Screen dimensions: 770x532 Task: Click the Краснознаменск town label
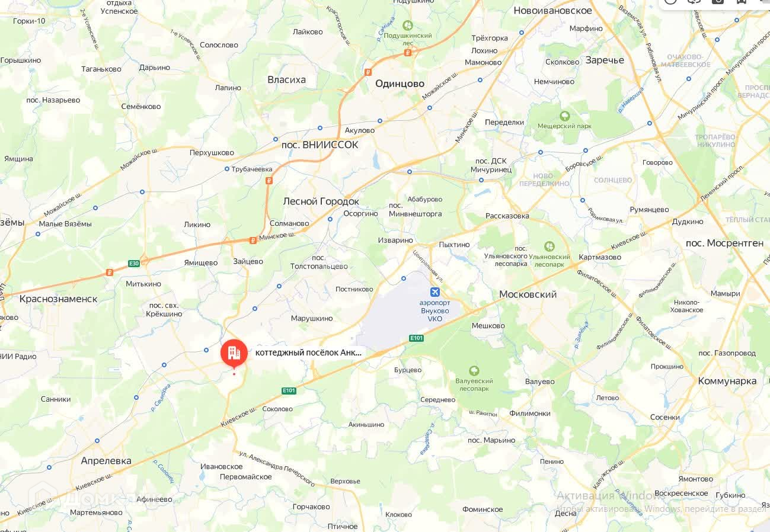click(x=58, y=299)
